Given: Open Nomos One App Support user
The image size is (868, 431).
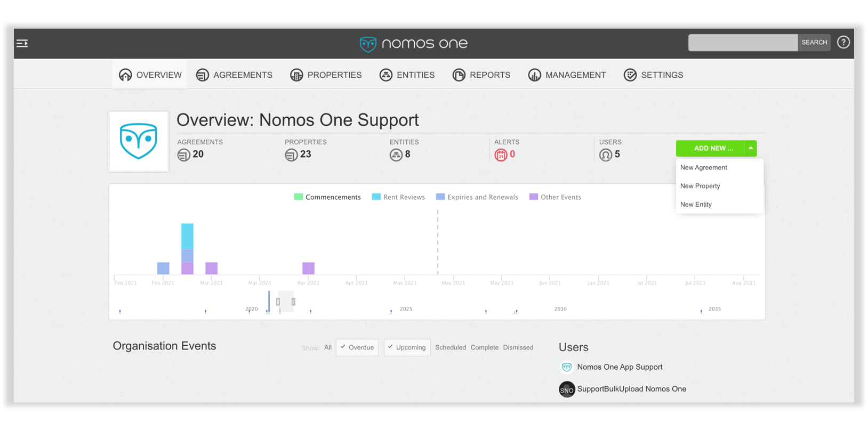Looking at the screenshot, I should point(620,367).
